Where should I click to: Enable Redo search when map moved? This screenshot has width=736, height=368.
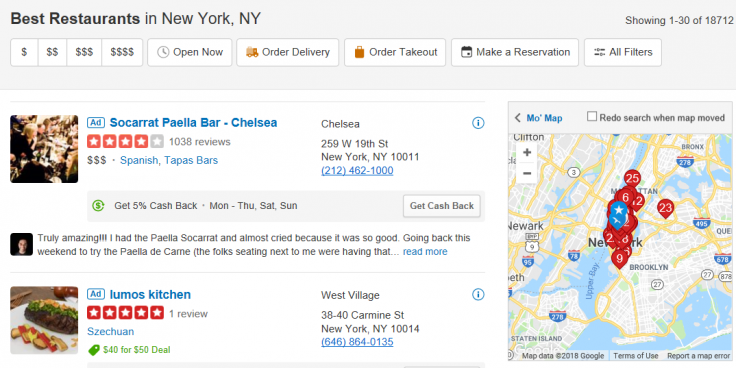pos(592,116)
